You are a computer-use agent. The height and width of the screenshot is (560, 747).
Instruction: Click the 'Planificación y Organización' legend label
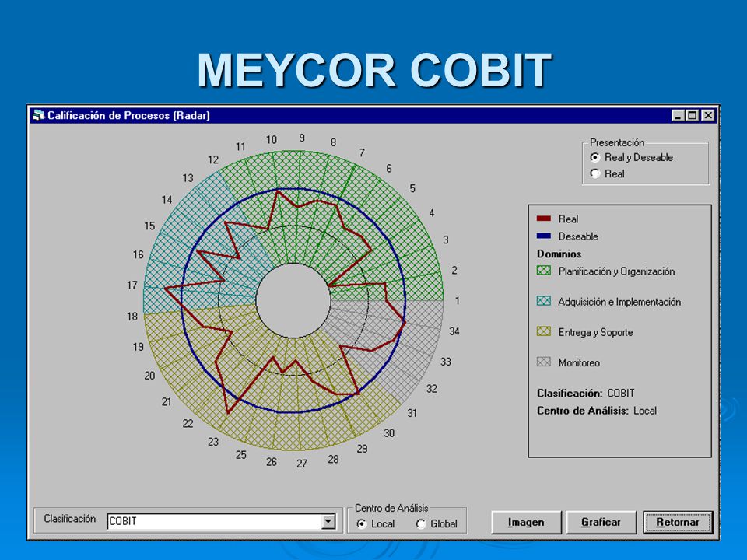[616, 271]
